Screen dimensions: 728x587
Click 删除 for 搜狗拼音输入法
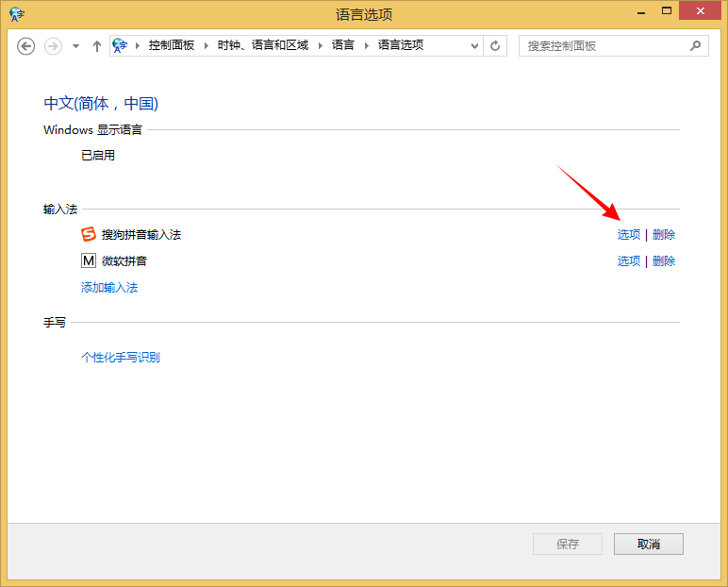click(664, 235)
